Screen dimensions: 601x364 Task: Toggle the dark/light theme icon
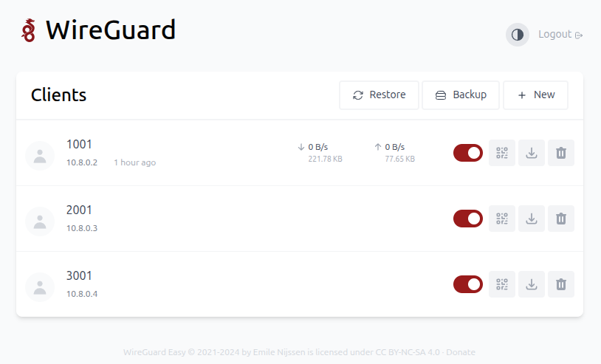tap(518, 35)
